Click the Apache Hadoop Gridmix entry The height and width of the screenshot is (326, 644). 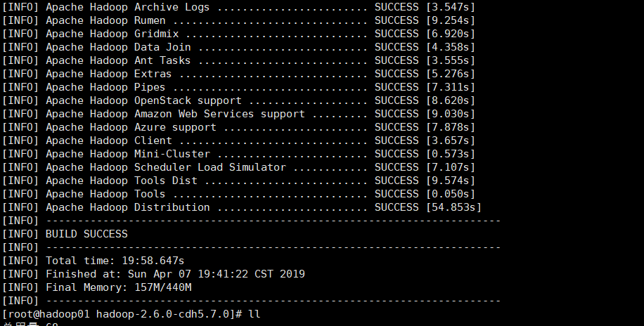click(x=238, y=34)
